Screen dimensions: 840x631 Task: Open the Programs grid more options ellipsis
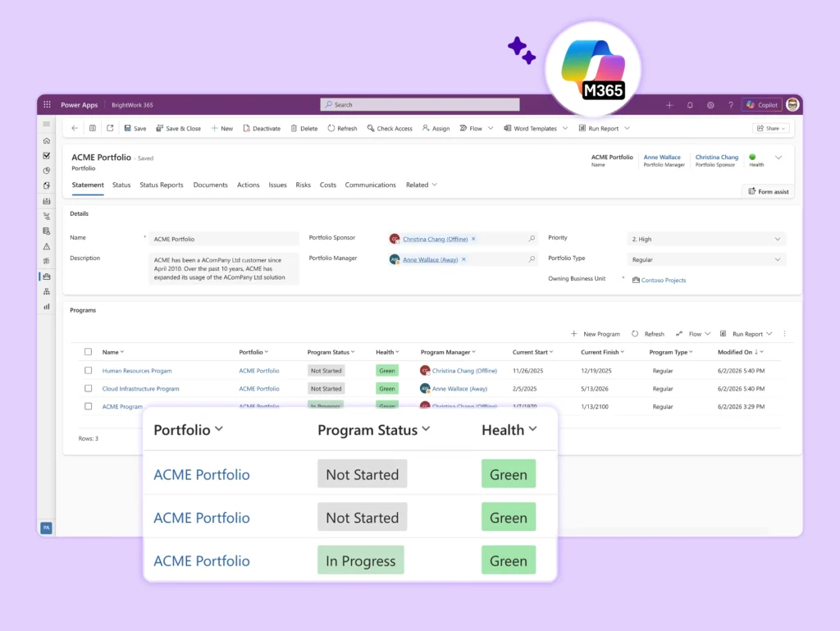click(x=785, y=334)
